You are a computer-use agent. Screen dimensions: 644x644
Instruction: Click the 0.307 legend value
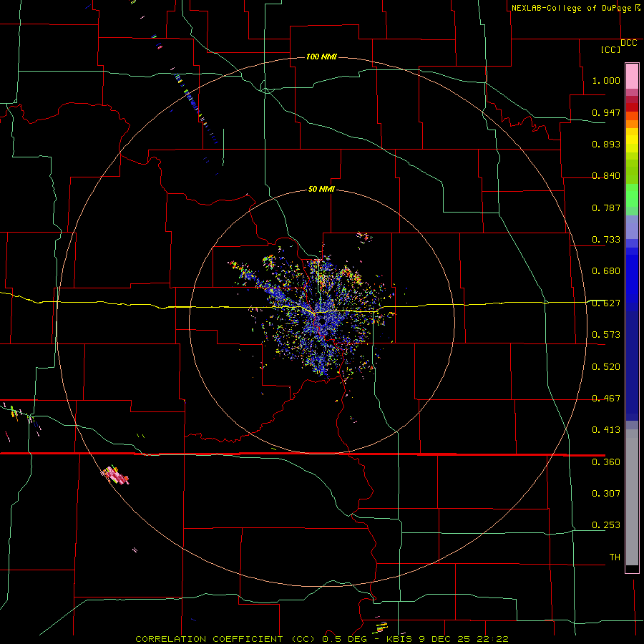tap(606, 494)
